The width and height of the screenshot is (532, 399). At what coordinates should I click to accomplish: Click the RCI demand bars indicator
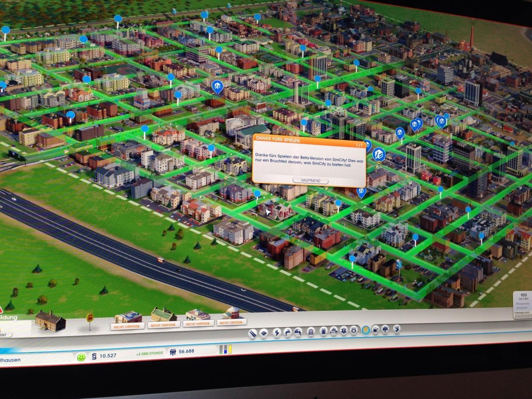click(x=226, y=349)
